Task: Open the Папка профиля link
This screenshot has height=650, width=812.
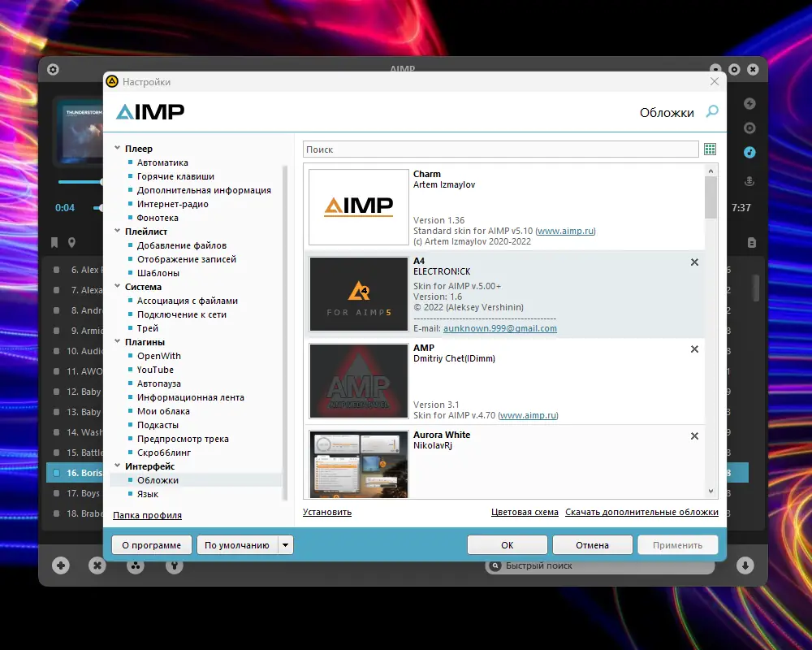Action: click(147, 515)
